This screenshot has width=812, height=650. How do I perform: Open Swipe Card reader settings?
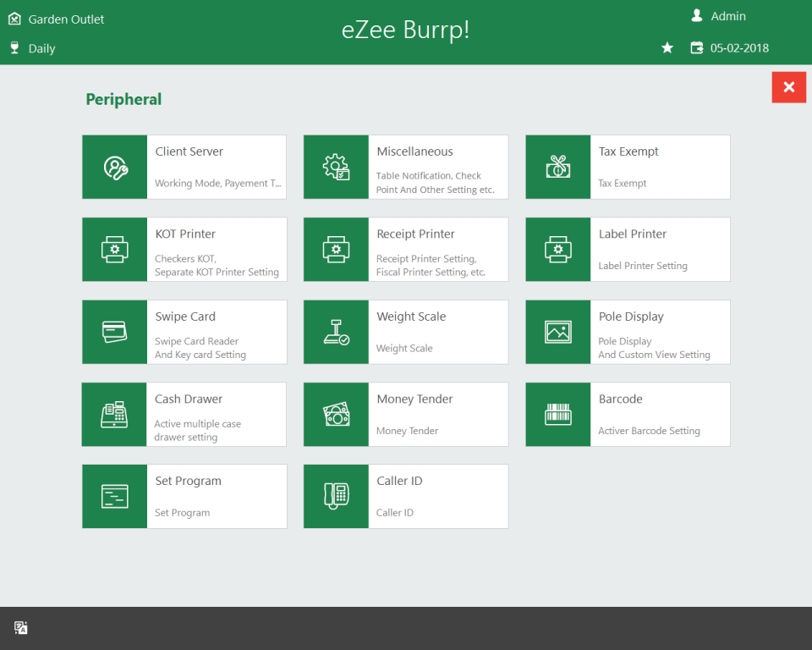(x=184, y=331)
